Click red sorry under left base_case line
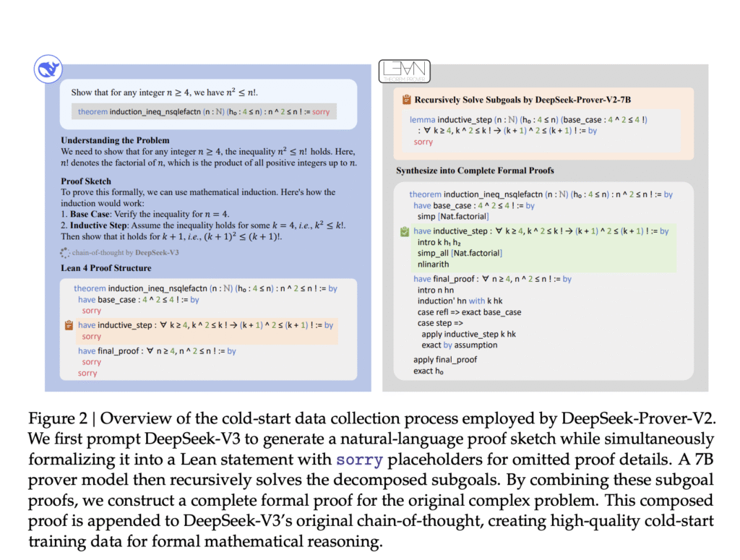 click(x=92, y=311)
